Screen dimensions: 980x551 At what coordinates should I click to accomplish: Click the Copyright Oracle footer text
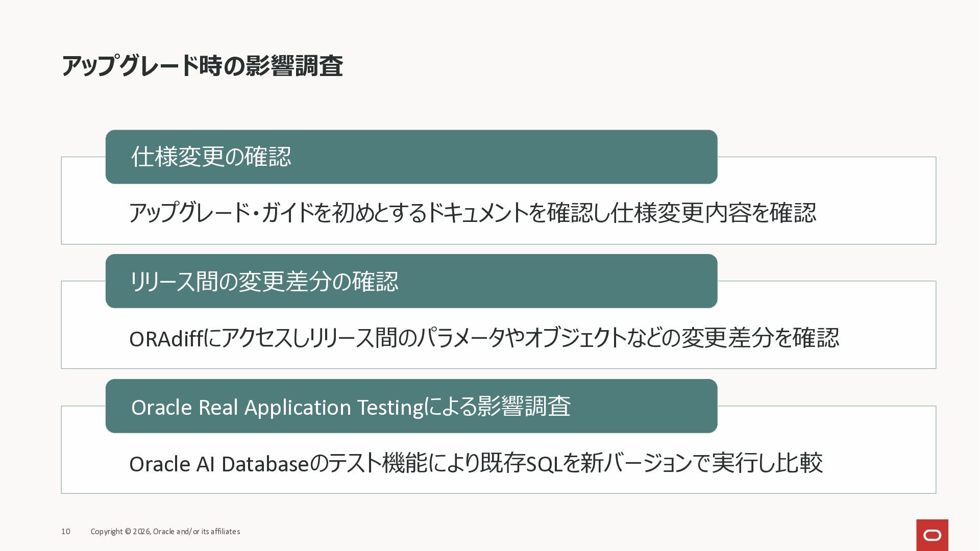(165, 532)
